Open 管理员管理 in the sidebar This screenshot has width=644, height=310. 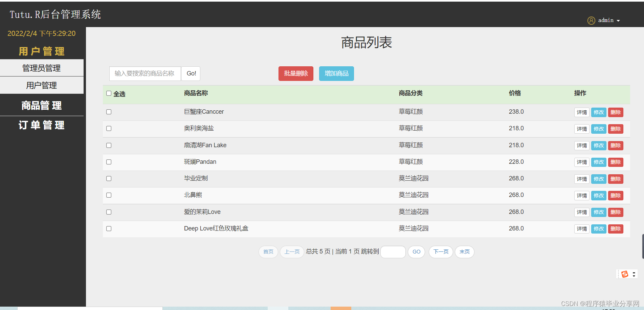point(41,68)
